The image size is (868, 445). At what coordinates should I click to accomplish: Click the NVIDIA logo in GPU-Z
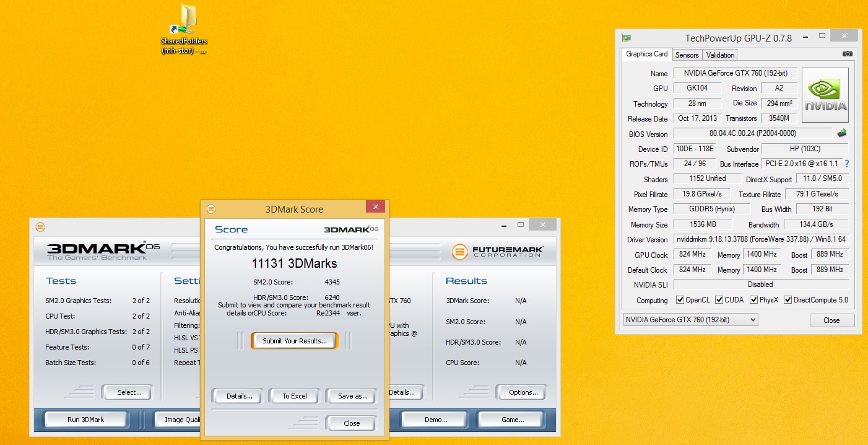(x=825, y=95)
